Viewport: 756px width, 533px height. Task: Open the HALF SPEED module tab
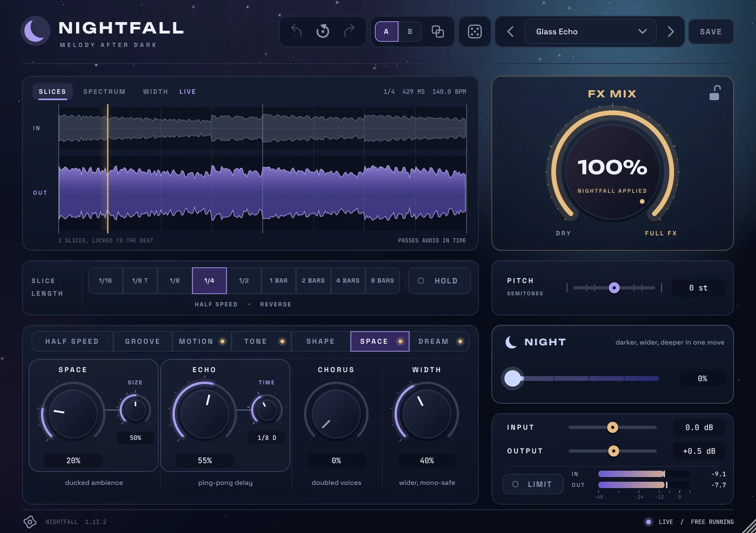72,341
